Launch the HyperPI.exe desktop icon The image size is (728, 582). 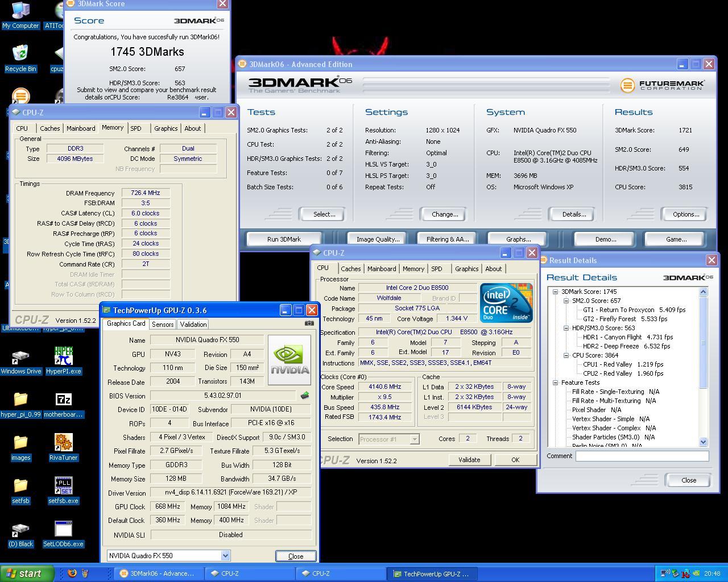[63, 361]
